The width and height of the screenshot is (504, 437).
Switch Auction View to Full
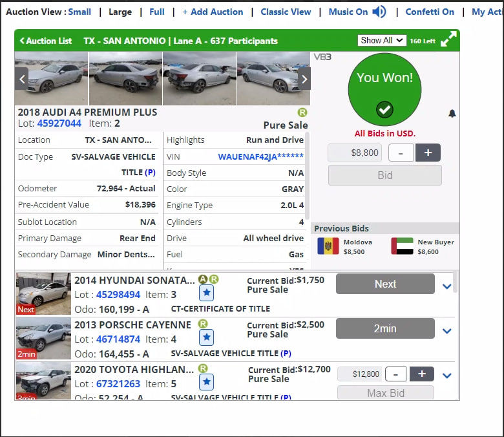tap(157, 12)
